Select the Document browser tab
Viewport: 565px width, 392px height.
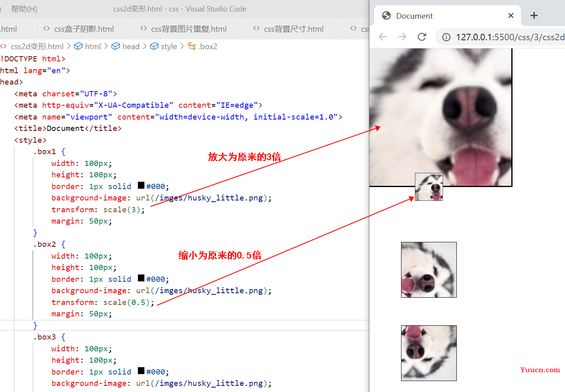(x=447, y=16)
